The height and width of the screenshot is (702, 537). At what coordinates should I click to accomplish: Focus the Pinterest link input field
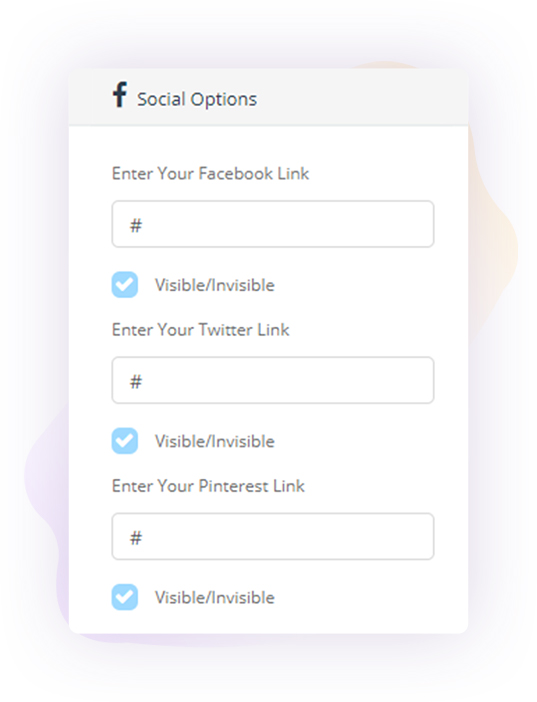[x=273, y=536]
